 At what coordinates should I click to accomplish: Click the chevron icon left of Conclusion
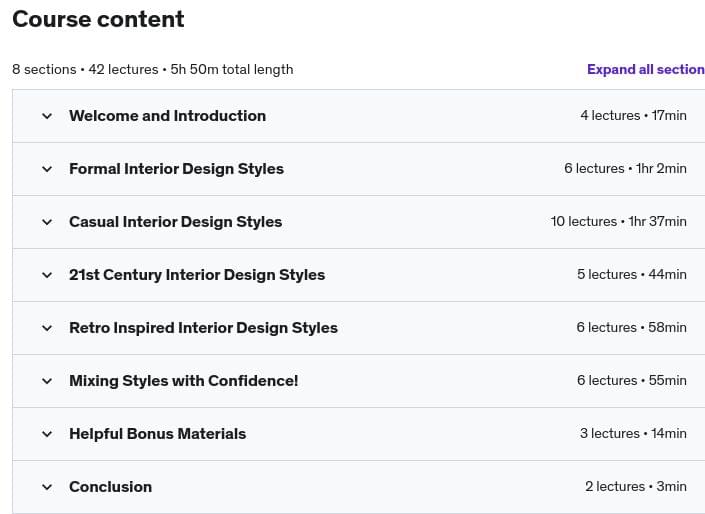click(x=46, y=487)
